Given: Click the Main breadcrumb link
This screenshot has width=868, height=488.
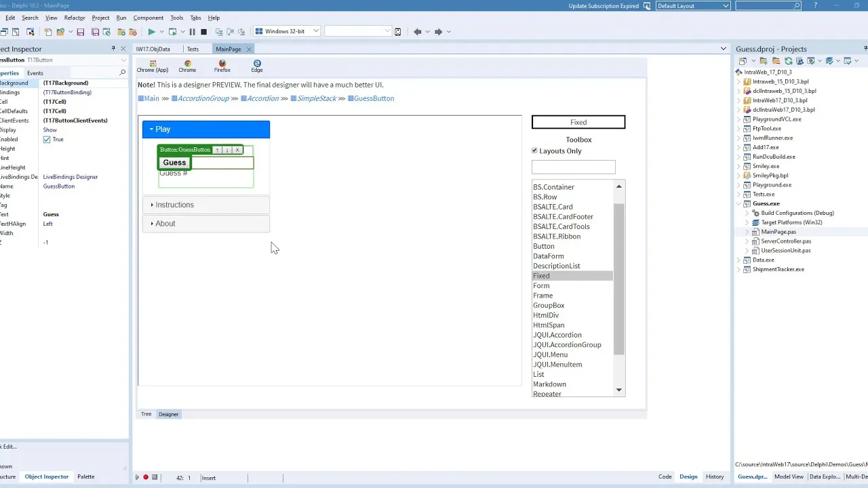Looking at the screenshot, I should coord(151,98).
